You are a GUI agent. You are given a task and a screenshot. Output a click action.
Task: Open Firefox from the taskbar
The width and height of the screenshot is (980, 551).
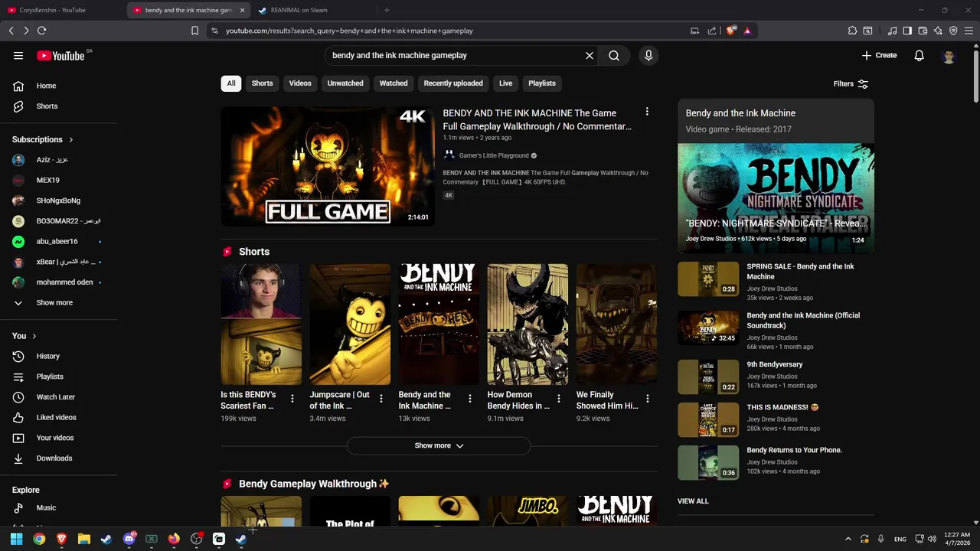174,539
